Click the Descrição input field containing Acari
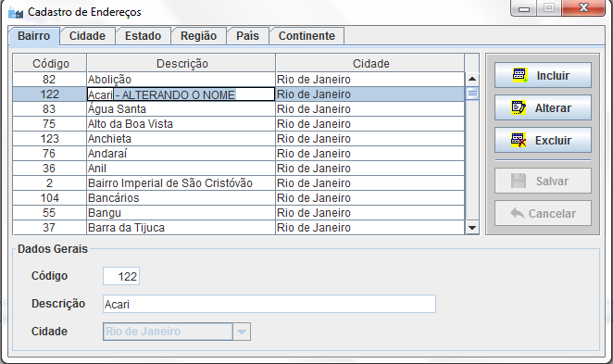Image resolution: width=613 pixels, height=364 pixels. coord(269,304)
